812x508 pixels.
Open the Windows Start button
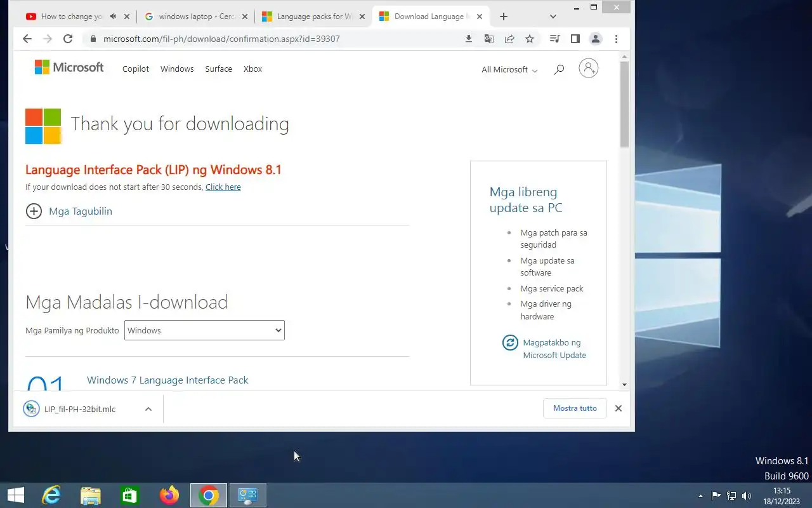(16, 495)
